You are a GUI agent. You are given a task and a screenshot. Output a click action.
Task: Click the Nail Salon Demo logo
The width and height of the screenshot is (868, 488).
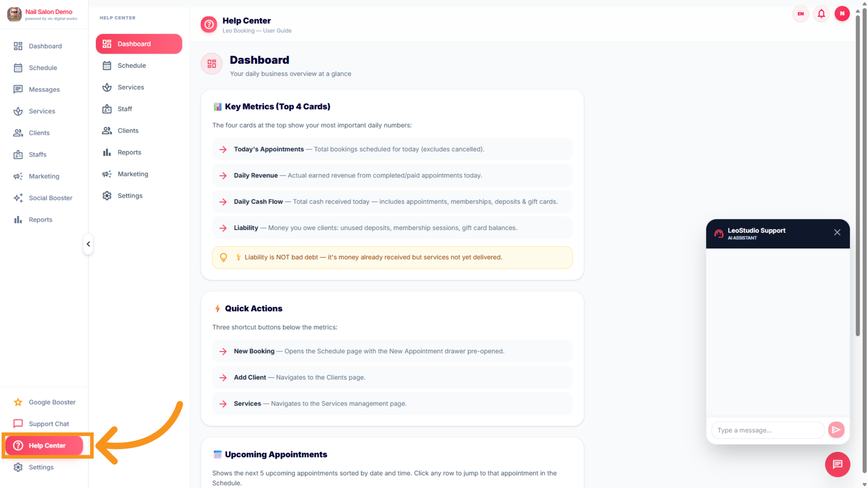14,14
